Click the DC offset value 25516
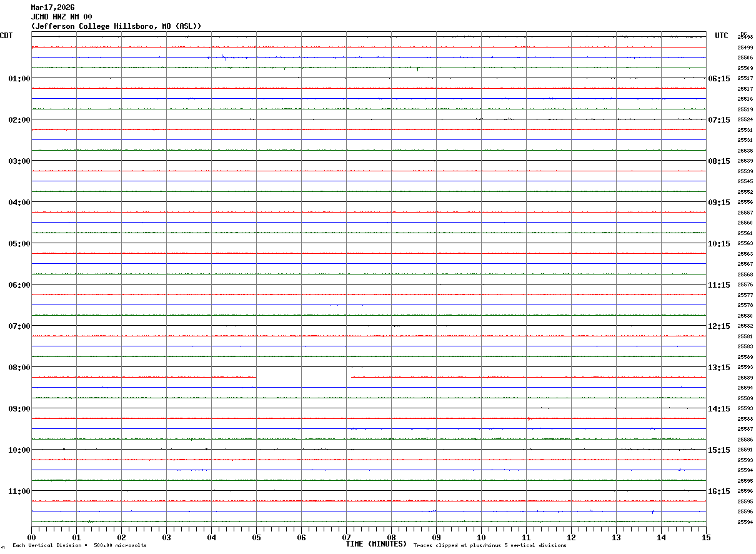 pos(745,99)
